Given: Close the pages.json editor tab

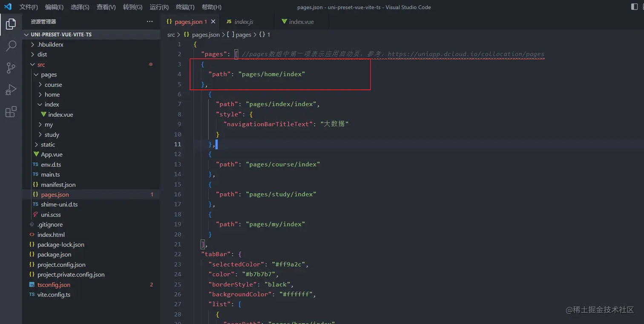Looking at the screenshot, I should (213, 22).
